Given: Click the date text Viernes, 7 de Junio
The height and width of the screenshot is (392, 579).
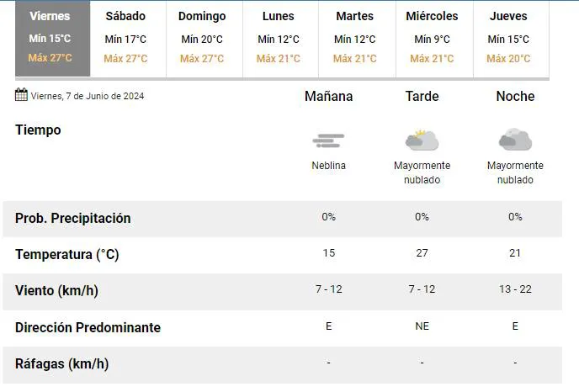Looking at the screenshot, I should 88,96.
